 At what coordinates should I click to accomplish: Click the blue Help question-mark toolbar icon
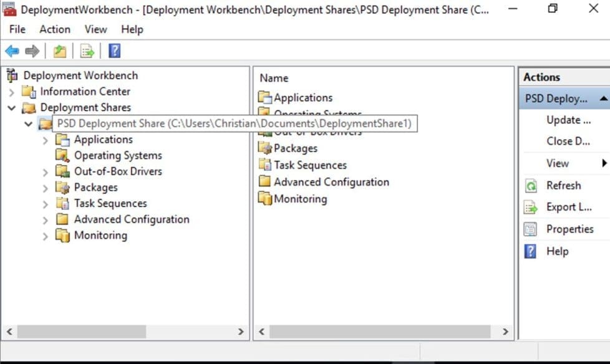click(114, 51)
